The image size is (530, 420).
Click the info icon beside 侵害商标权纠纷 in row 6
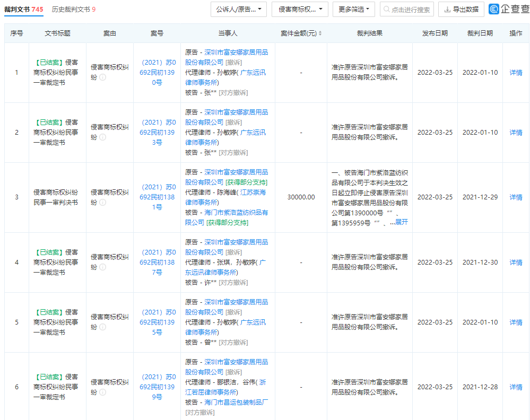click(x=102, y=392)
